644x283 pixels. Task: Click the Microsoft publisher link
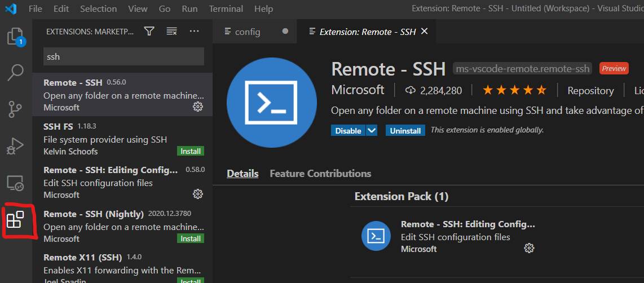(358, 90)
